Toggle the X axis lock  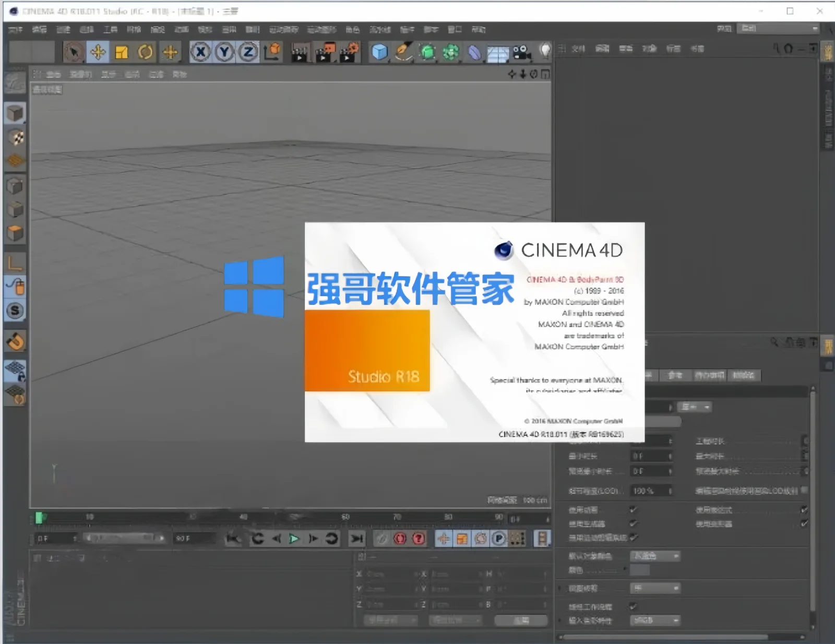pos(200,52)
